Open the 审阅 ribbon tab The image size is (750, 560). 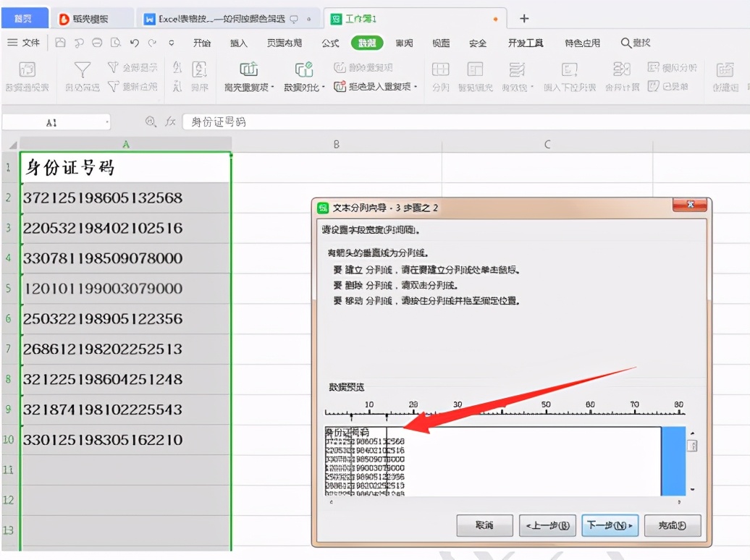pos(404,43)
